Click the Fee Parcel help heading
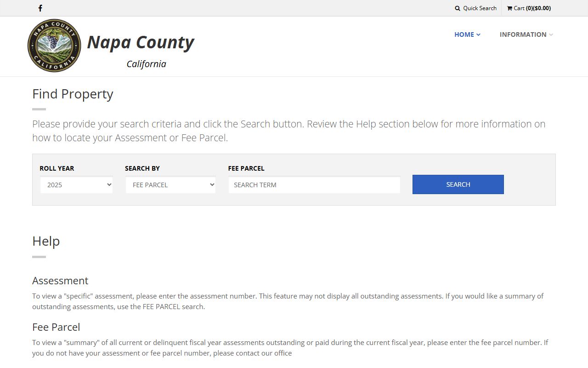The image size is (588, 368). (56, 327)
